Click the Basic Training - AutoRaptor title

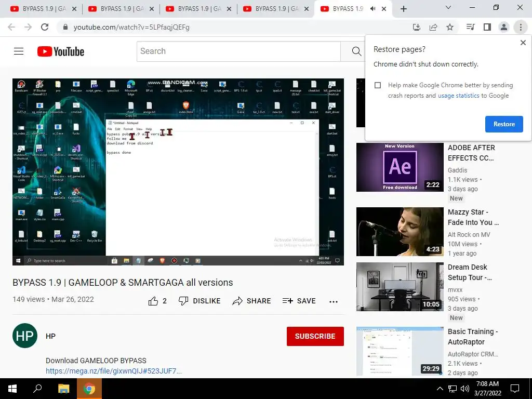[x=473, y=337]
